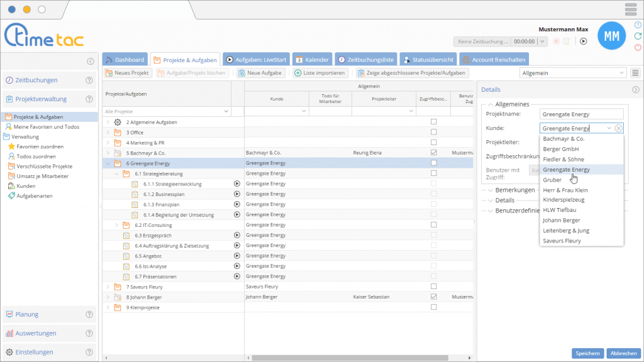The height and width of the screenshot is (362, 644).
Task: Expand the 6.2 IT-Consulting tree node
Action: tap(116, 224)
